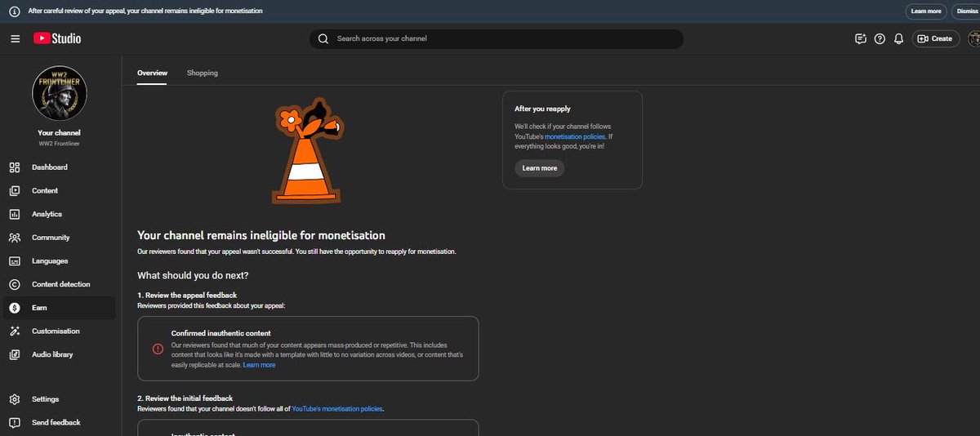The image size is (980, 436).
Task: Go to Customisation menu label
Action: pos(56,331)
